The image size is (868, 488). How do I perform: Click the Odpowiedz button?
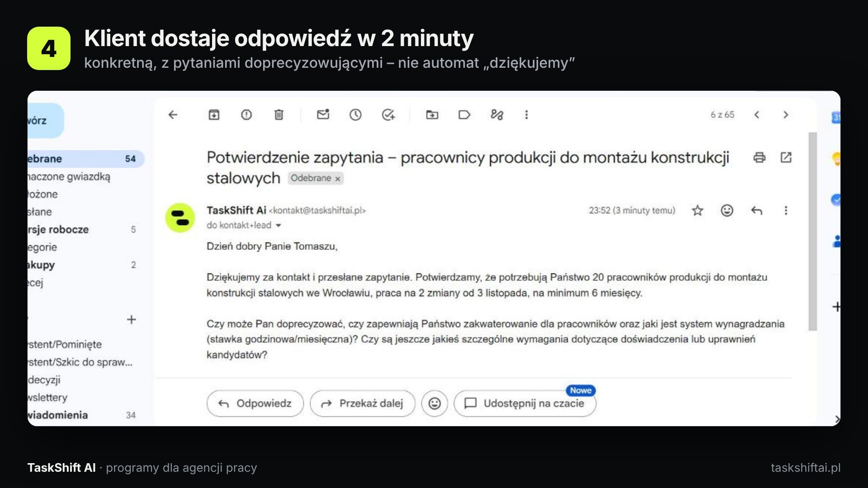click(255, 404)
